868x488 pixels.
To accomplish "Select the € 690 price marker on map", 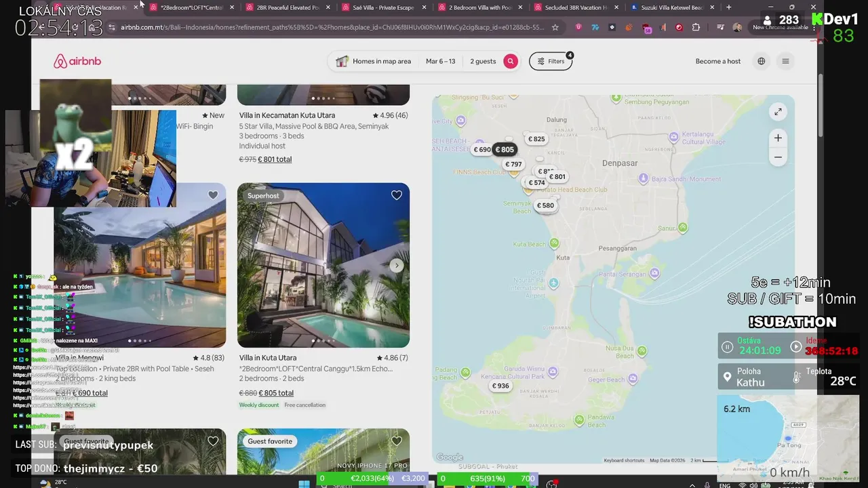I will coord(482,150).
